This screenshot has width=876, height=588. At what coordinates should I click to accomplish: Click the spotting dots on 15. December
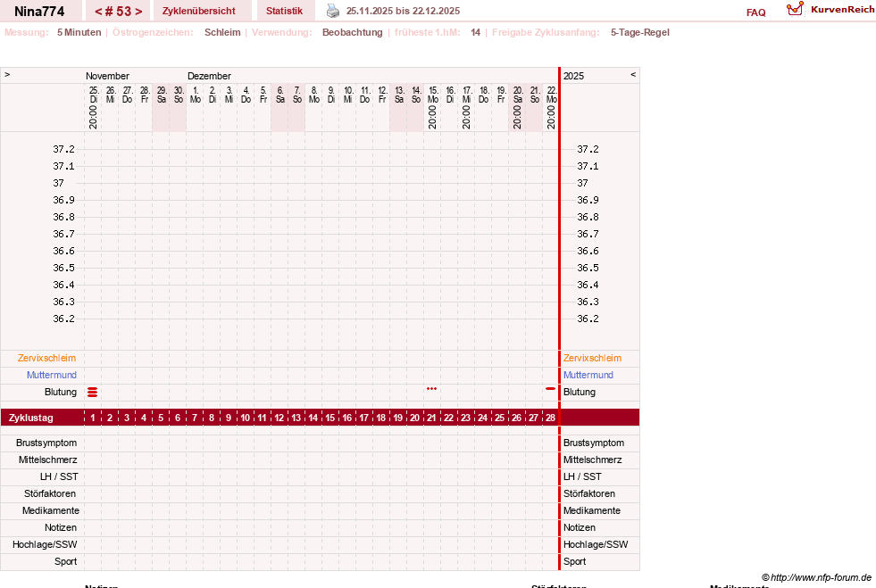point(432,388)
